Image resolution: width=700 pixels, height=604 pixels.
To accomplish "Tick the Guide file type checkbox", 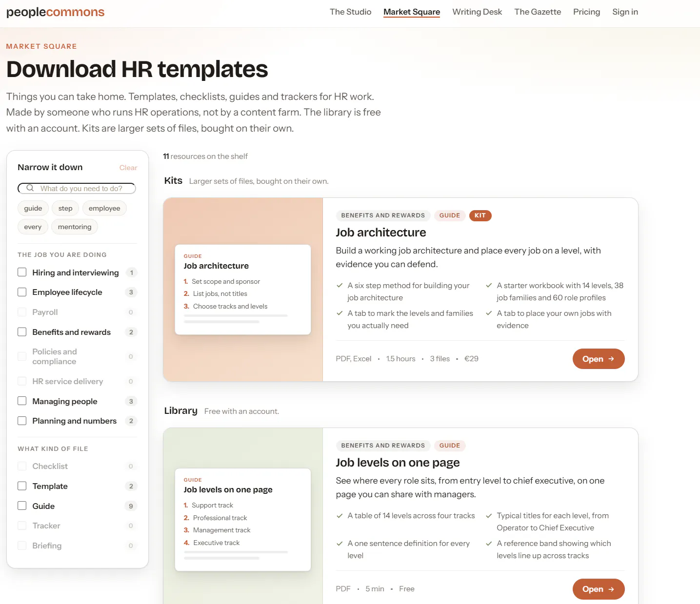I will point(22,506).
